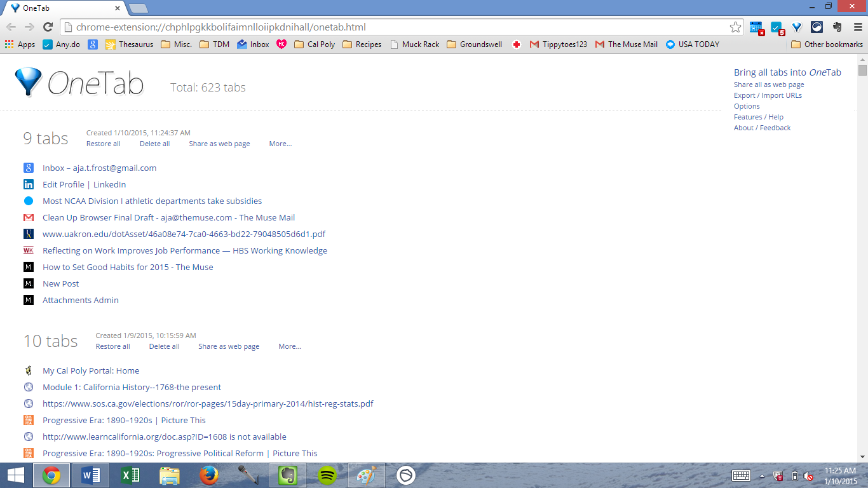Open the Paint palette taskbar icon

click(x=367, y=475)
